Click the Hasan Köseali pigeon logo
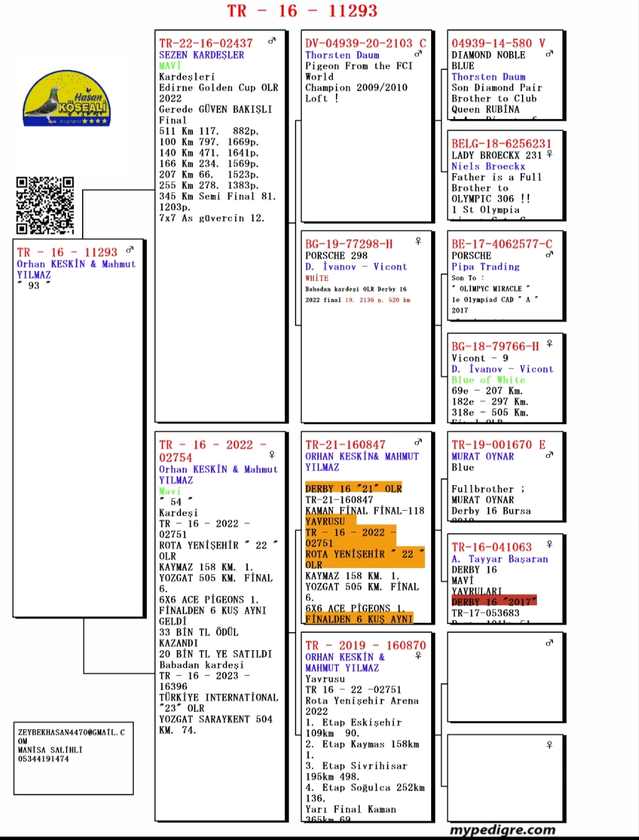This screenshot has width=639, height=840. (x=66, y=99)
